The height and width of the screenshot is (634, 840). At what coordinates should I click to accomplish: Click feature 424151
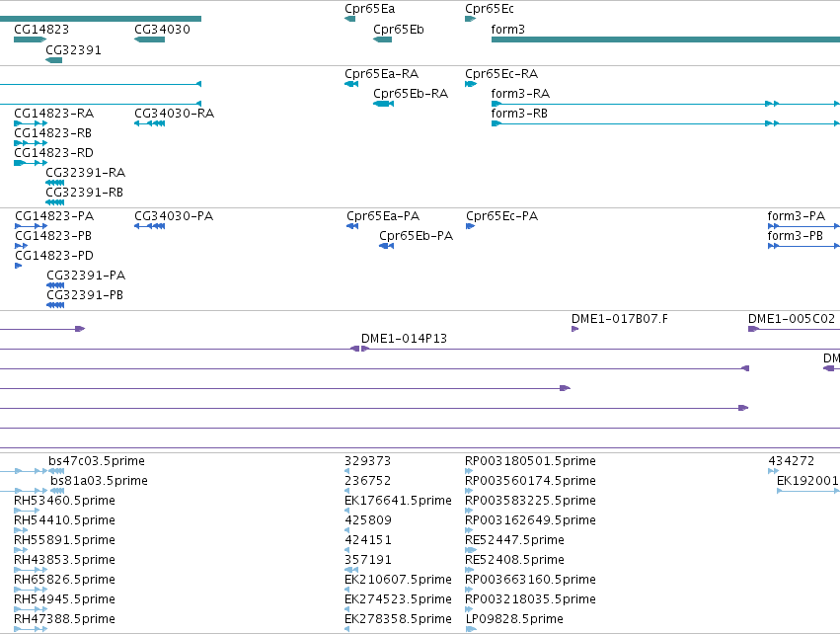pyautogui.click(x=368, y=540)
